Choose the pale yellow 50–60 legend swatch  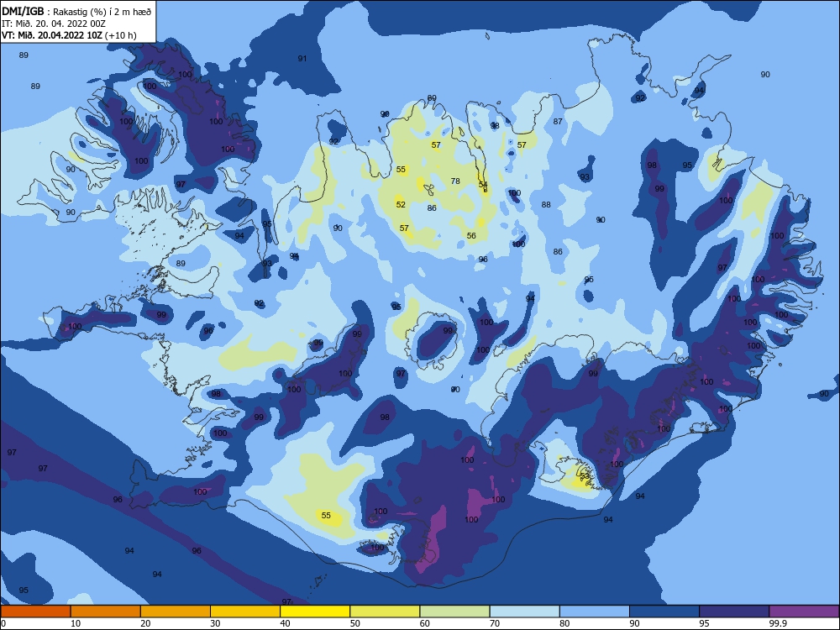(x=385, y=612)
